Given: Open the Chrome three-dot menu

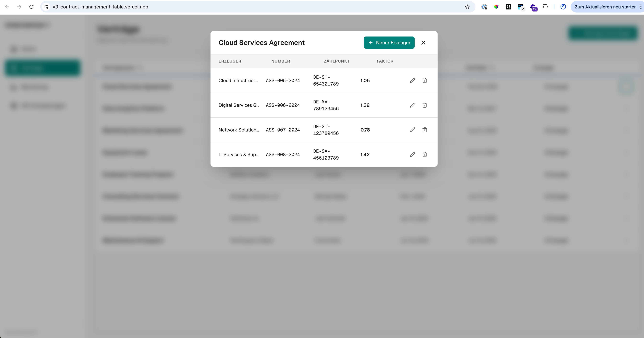Looking at the screenshot, I should tap(641, 7).
